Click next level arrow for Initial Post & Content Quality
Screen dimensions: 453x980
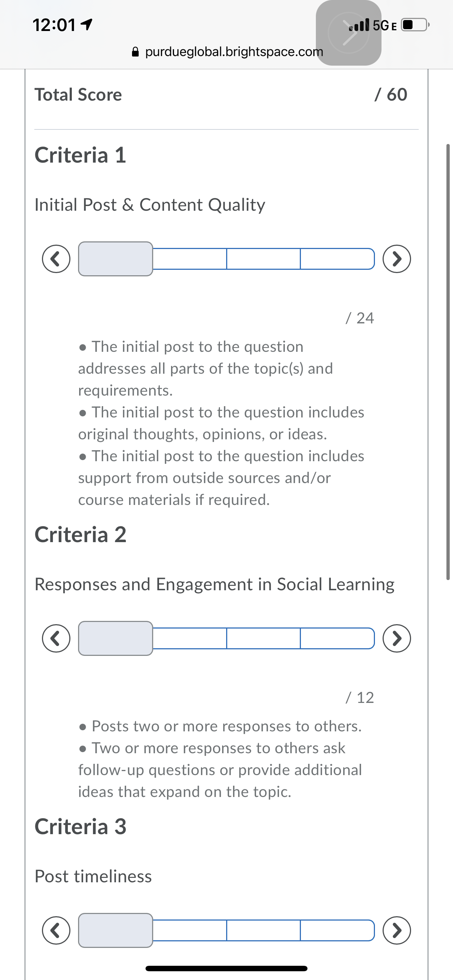point(397,259)
